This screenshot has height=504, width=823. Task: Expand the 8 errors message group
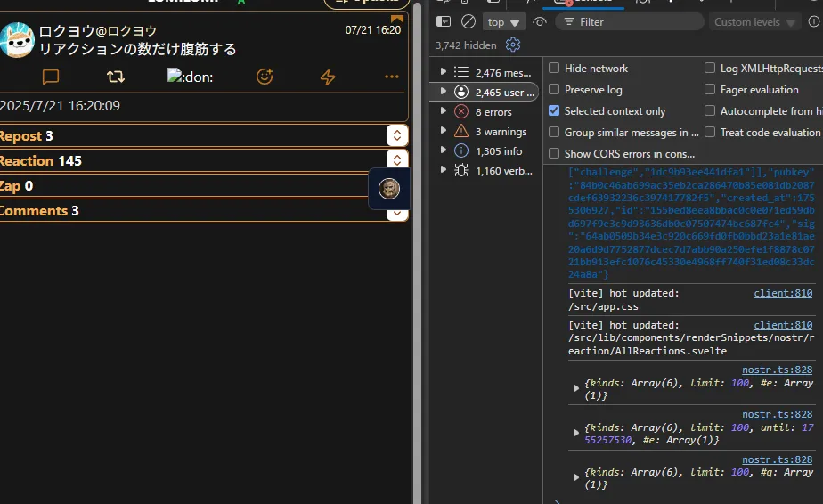444,112
